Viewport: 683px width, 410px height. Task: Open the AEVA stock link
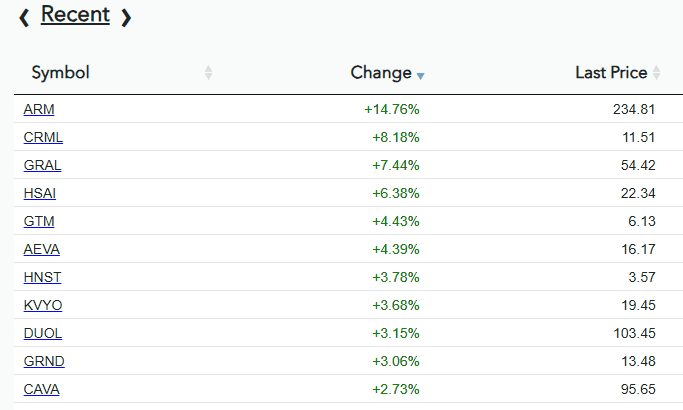41,249
